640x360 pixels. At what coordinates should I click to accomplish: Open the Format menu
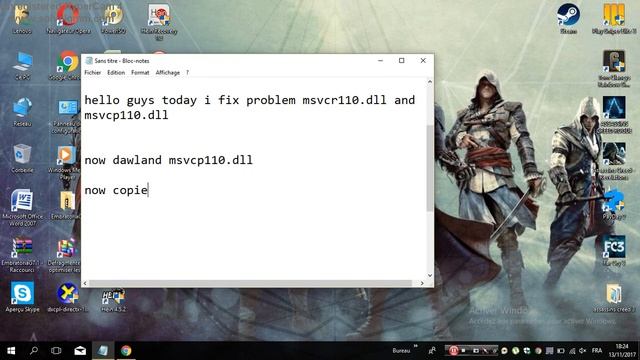(x=140, y=73)
